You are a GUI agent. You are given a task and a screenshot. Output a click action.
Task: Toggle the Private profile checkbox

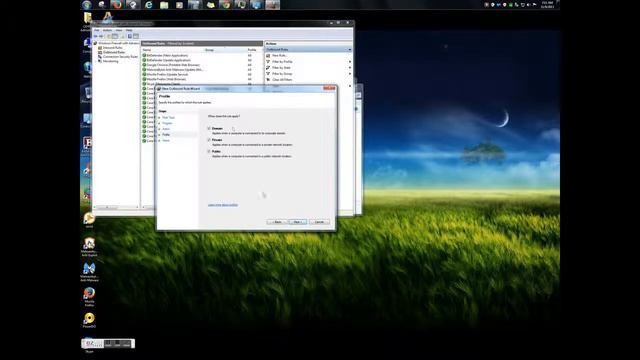[209, 140]
